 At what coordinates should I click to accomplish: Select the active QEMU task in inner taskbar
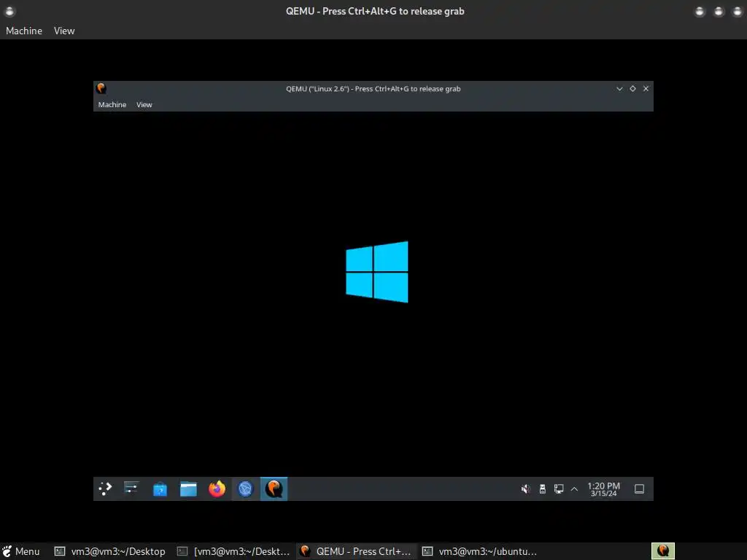[274, 489]
